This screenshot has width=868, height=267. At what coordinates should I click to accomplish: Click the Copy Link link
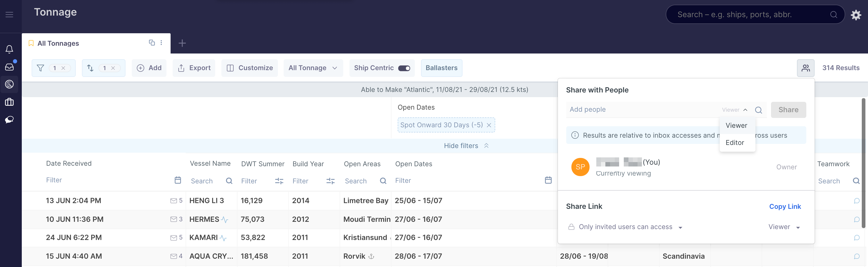click(x=785, y=206)
